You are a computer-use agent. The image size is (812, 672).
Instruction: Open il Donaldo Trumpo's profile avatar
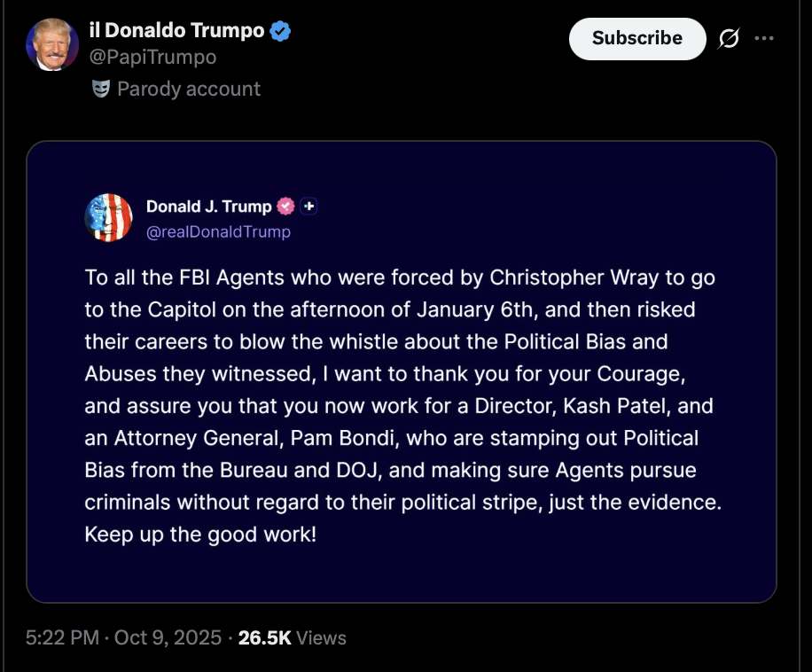(52, 43)
